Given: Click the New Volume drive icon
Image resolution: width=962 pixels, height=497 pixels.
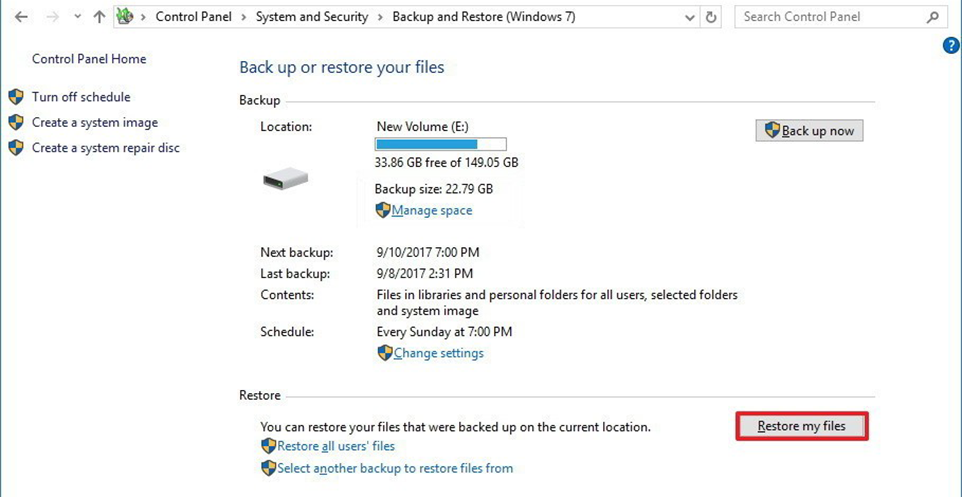Looking at the screenshot, I should pyautogui.click(x=285, y=180).
